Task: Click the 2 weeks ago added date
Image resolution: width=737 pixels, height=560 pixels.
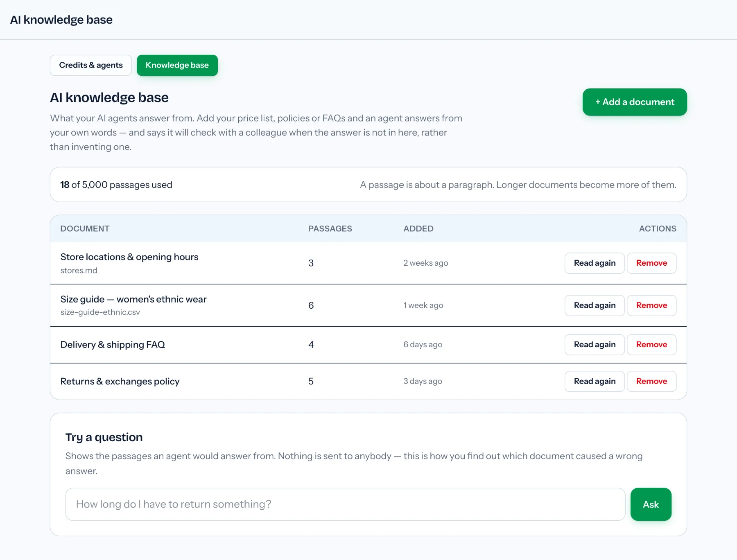Action: point(426,263)
